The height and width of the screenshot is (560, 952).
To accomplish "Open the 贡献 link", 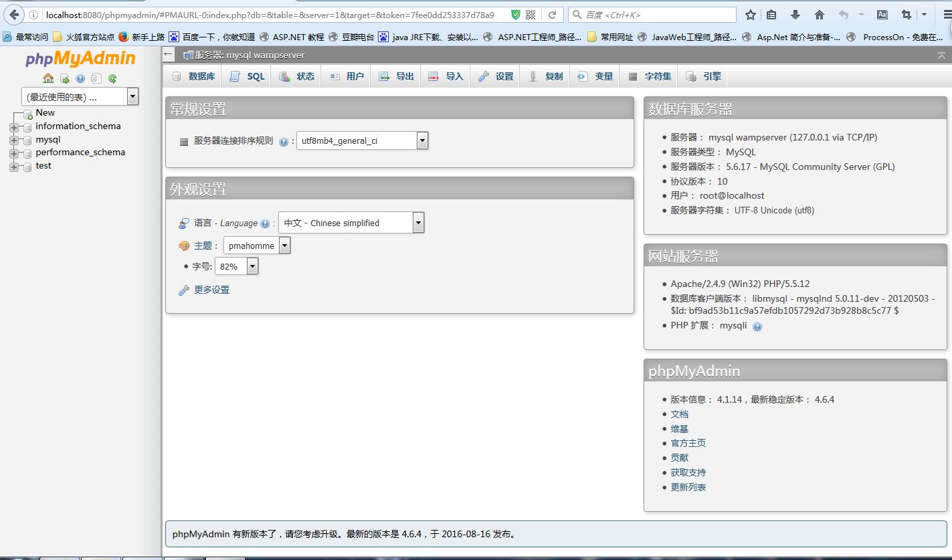I will [x=679, y=458].
